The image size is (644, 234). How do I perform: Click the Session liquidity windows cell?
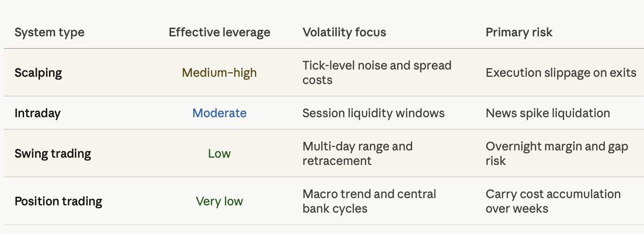coord(374,113)
